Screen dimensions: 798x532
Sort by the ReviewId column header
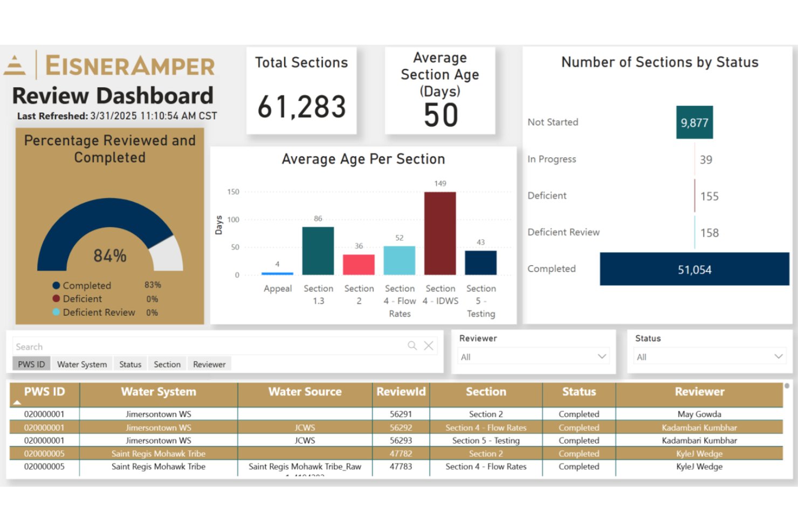[x=401, y=392]
